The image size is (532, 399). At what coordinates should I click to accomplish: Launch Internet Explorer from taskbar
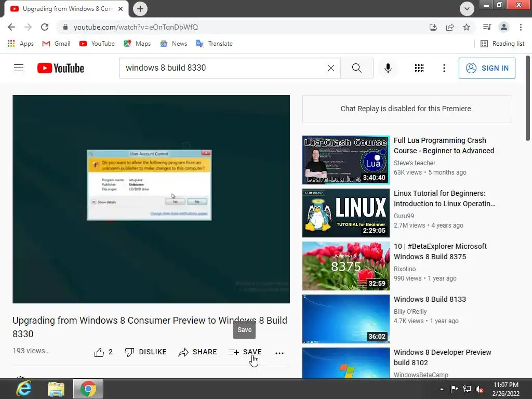[24, 389]
